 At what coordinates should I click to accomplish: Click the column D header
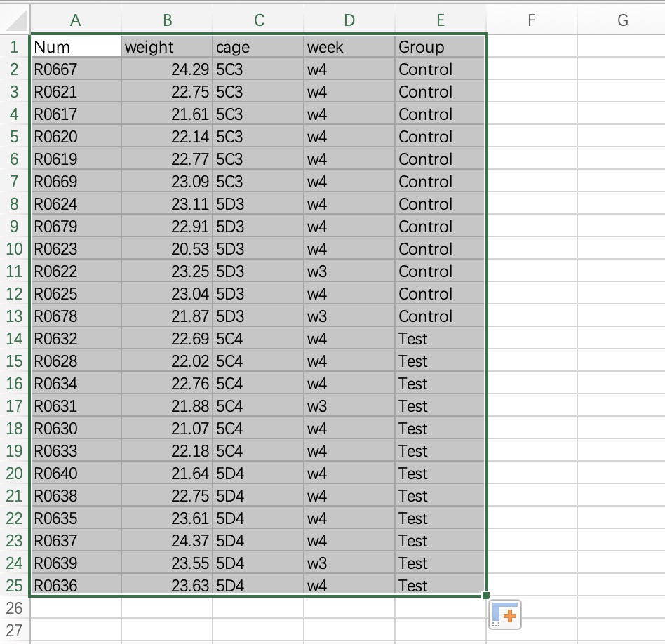point(349,21)
